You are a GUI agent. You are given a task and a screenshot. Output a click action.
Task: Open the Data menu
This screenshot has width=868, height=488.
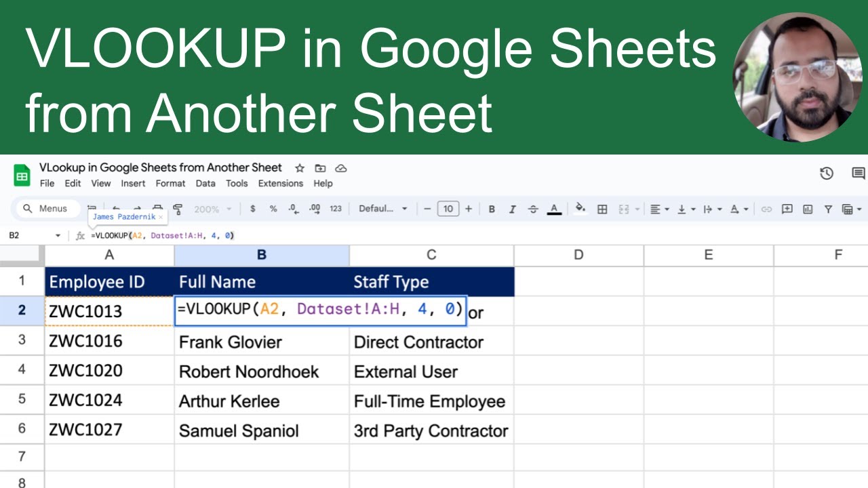click(205, 184)
